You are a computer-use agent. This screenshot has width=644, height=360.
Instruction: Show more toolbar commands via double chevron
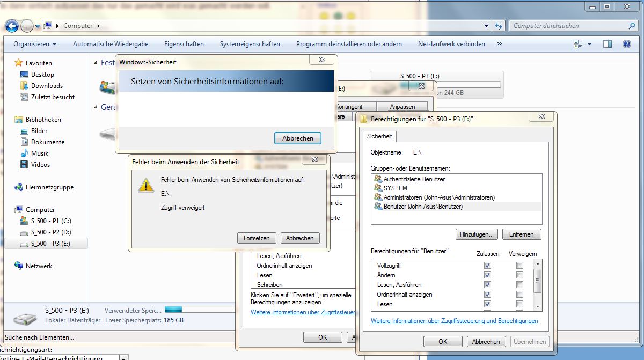point(500,44)
